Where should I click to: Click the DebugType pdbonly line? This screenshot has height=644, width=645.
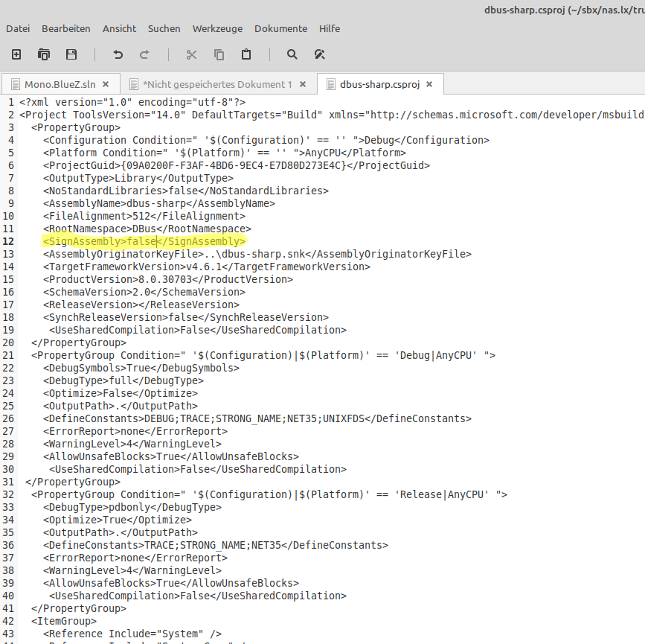pos(132,507)
